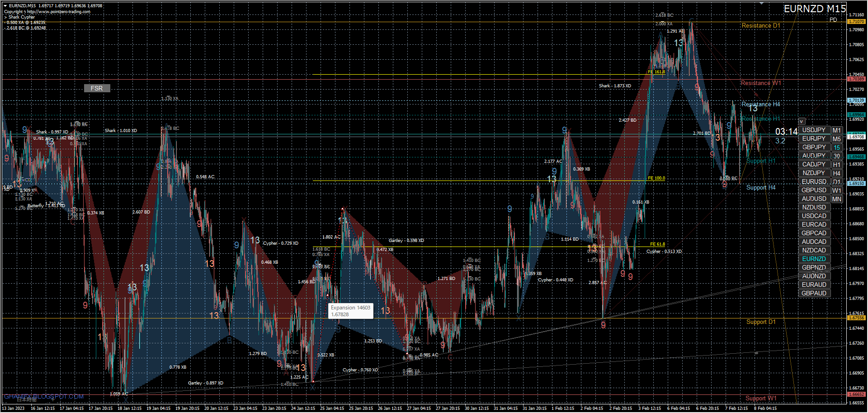Choose the W1 weekly timeframe
Image resolution: width=868 pixels, height=413 pixels.
tap(837, 190)
